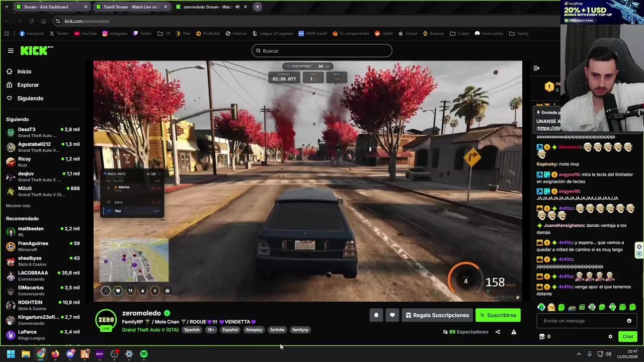
Task: Click Kopinsky username in chat
Action: 546,164
